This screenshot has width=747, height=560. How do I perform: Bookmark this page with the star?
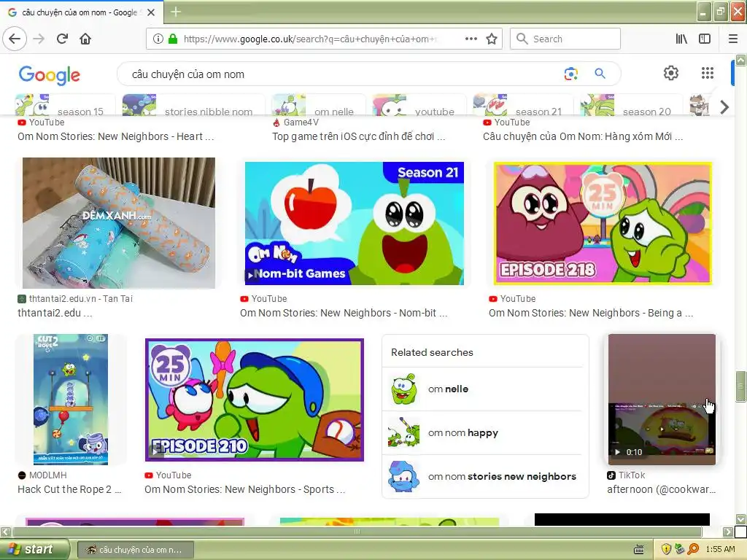[x=492, y=39]
